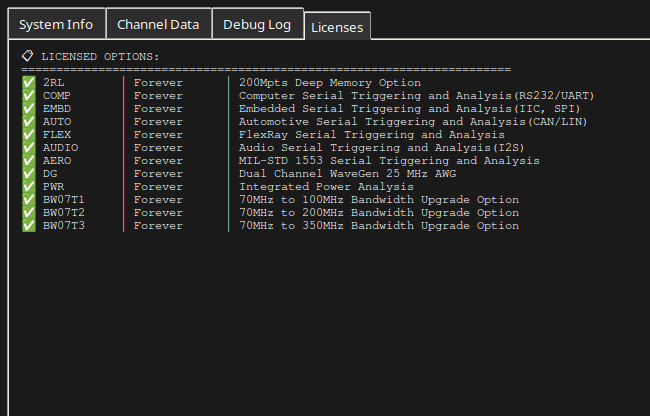Click the tag icon beside LICENSED OPTIONS
Viewport: 650px width, 416px height.
[x=28, y=56]
